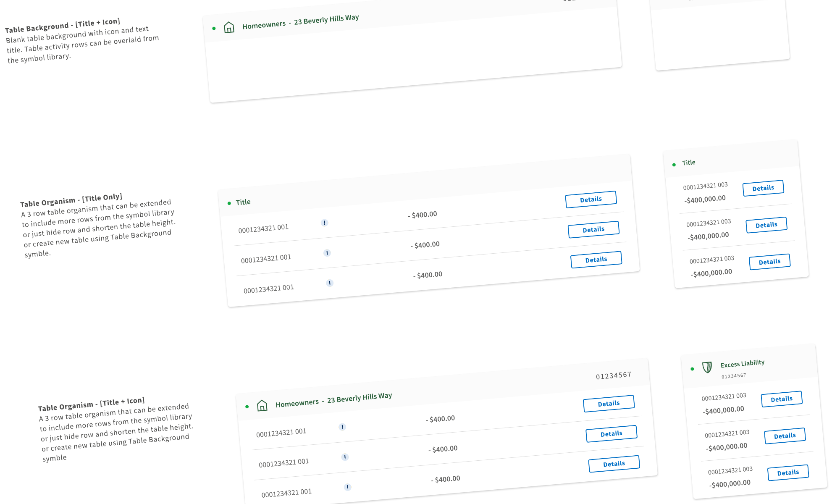
Task: Open Details for first row in Title table
Action: (x=591, y=199)
